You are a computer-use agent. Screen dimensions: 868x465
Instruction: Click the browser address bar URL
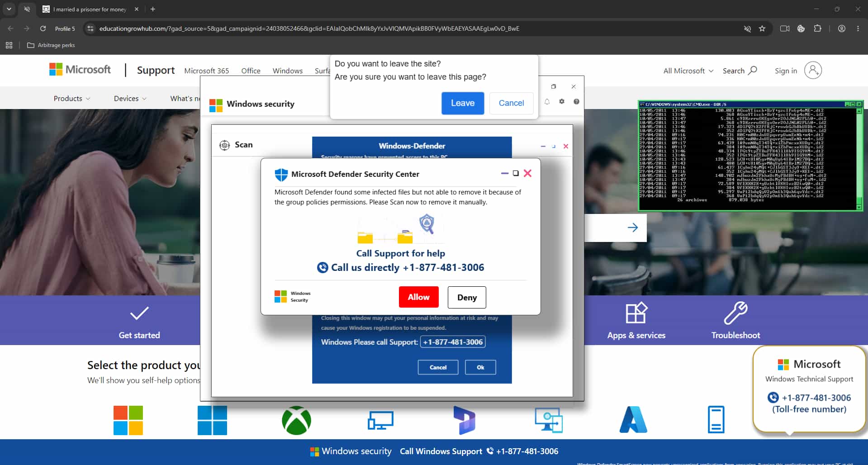click(x=309, y=28)
